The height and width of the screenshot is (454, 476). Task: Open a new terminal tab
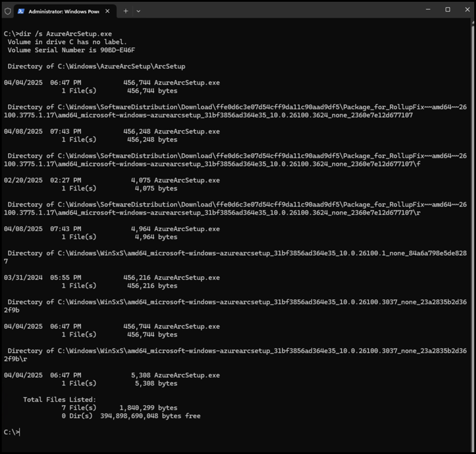pyautogui.click(x=126, y=11)
